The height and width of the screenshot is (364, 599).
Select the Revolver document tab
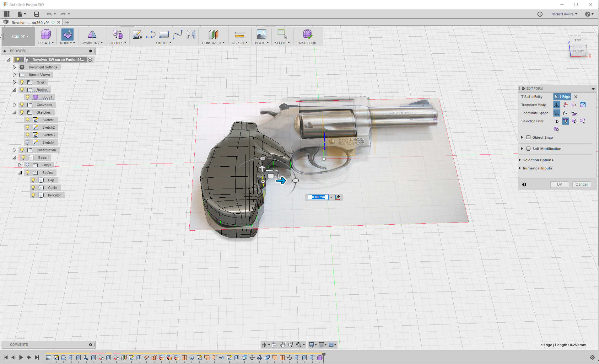point(30,23)
